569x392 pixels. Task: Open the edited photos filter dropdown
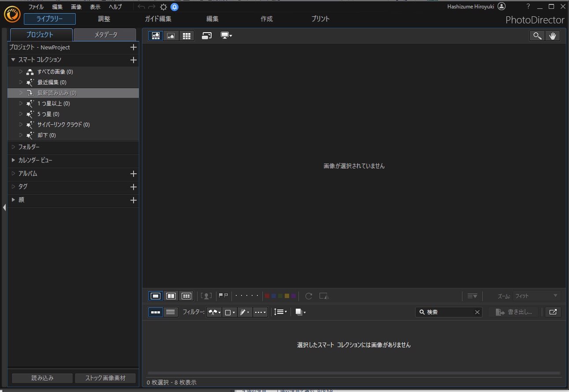pyautogui.click(x=245, y=312)
